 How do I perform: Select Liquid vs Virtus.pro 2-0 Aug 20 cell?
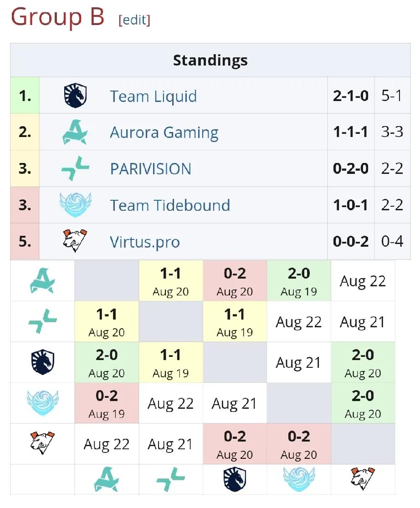pyautogui.click(x=363, y=362)
